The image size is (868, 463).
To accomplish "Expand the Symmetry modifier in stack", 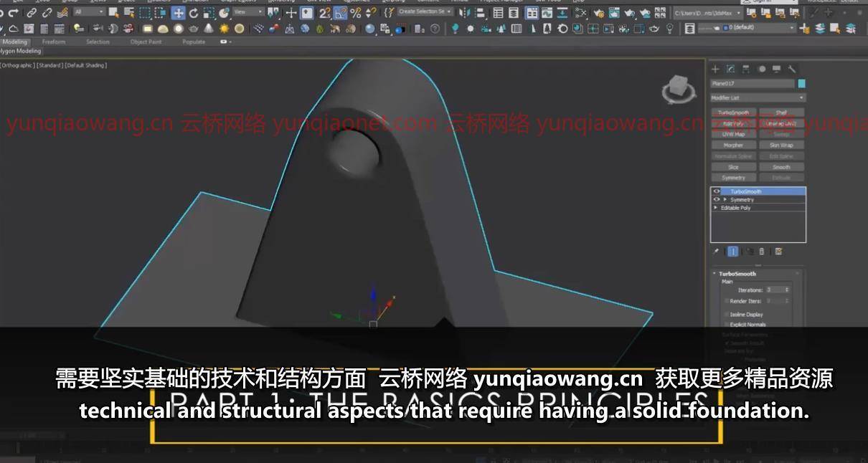I will click(x=725, y=199).
